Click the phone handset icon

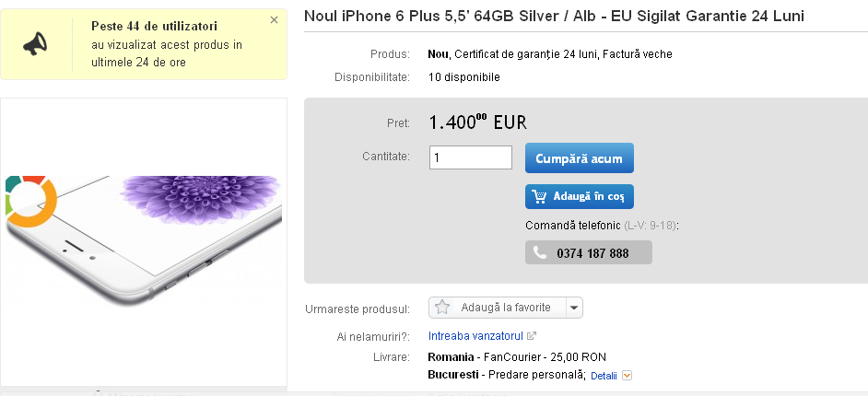point(539,253)
